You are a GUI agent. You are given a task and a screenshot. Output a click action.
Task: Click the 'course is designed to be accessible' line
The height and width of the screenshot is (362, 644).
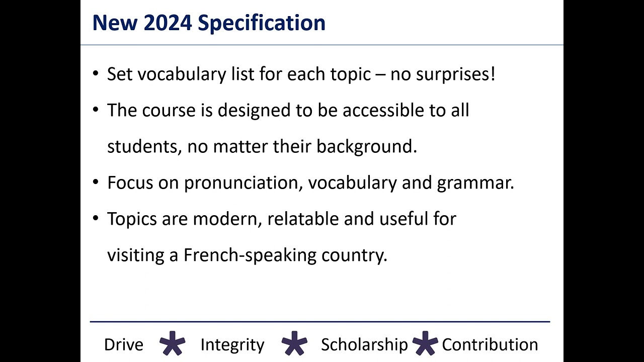tap(288, 110)
